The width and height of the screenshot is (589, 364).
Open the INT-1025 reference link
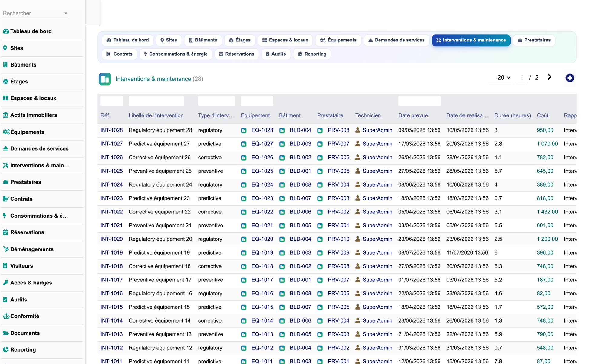pyautogui.click(x=111, y=171)
